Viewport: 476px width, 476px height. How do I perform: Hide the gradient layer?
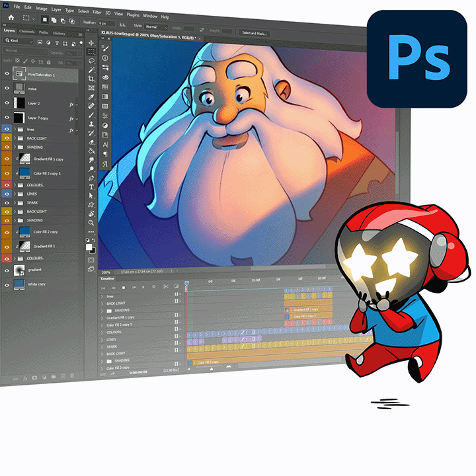click(7, 270)
